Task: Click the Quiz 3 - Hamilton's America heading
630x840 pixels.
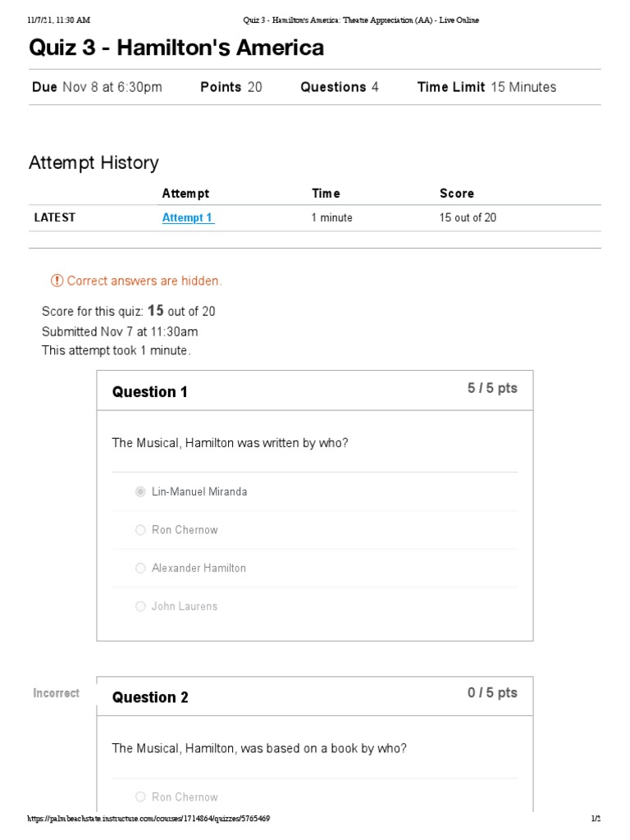Action: tap(176, 48)
